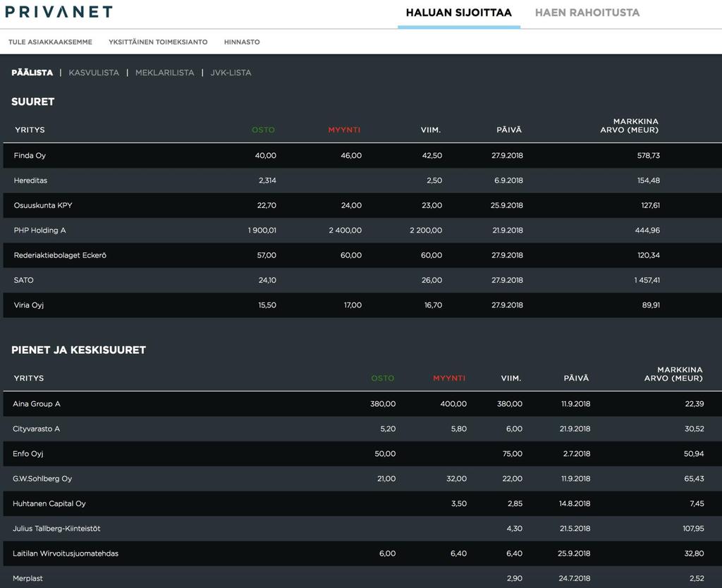Click Hereditas bid price 2,314
The width and height of the screenshot is (722, 588).
pos(267,180)
